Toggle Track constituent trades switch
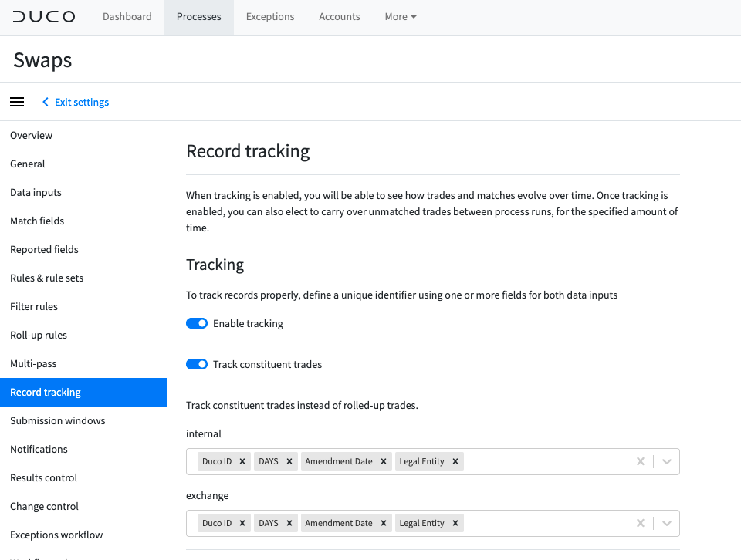 [x=197, y=364]
